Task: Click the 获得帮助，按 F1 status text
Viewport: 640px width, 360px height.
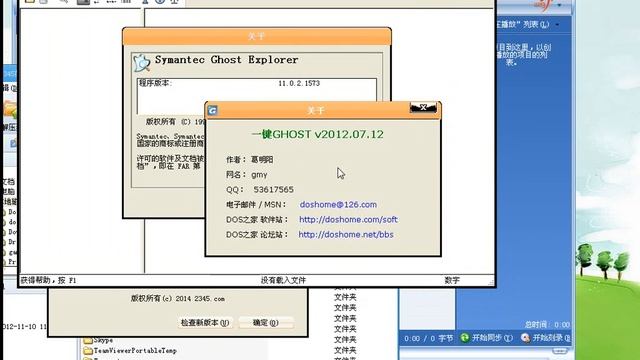Action: [x=49, y=280]
